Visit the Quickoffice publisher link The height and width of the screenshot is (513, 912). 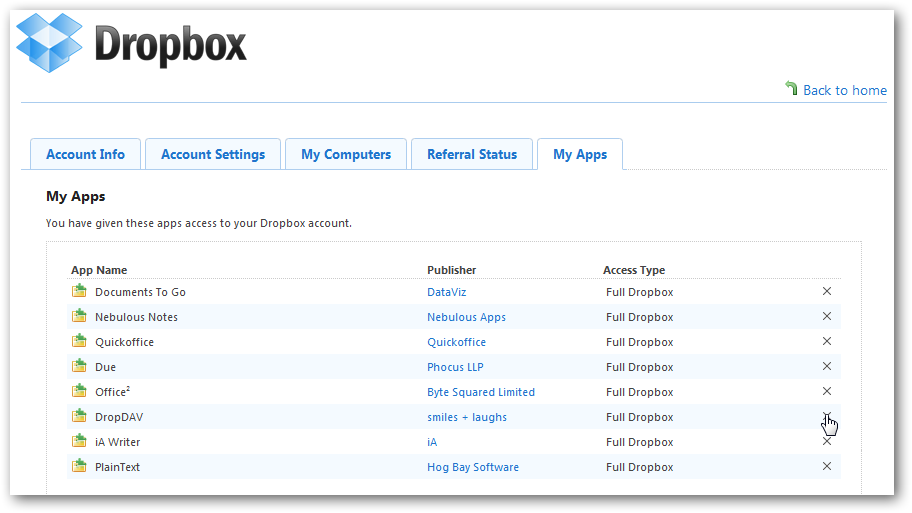point(457,342)
